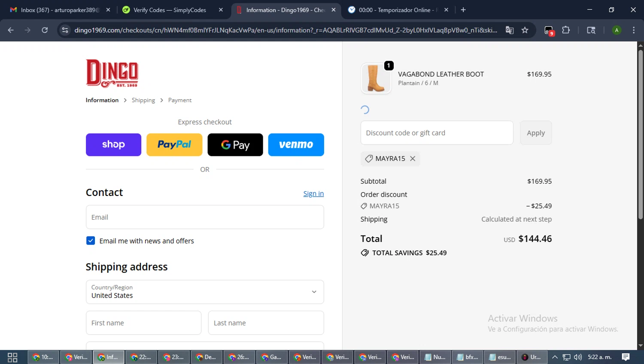Viewport: 644px width, 364px height.
Task: Open the Extensions puzzle icon
Action: click(566, 30)
